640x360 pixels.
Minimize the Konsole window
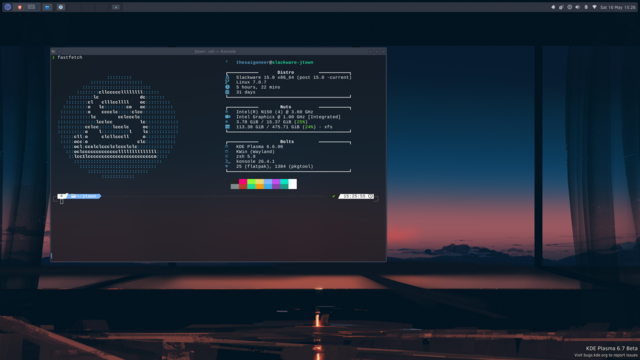(371, 51)
